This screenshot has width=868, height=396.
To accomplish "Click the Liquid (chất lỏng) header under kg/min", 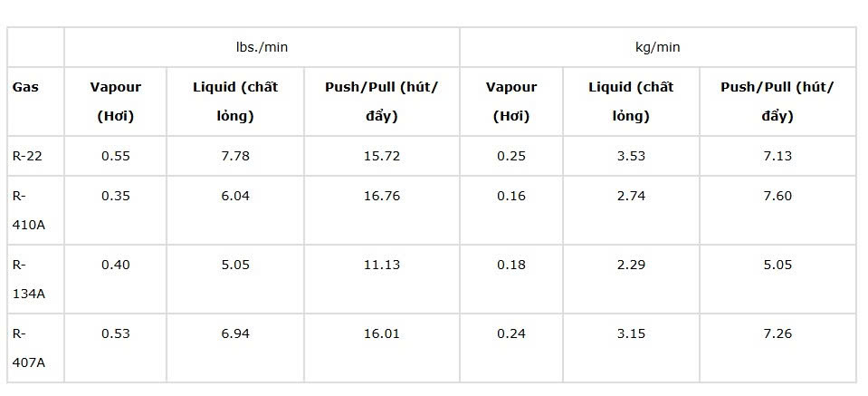I will pyautogui.click(x=631, y=101).
